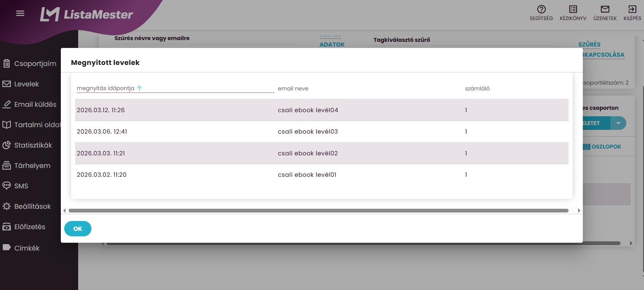Click the date "2026.03.12. 11:26"
This screenshot has width=644, height=290.
[x=101, y=110]
